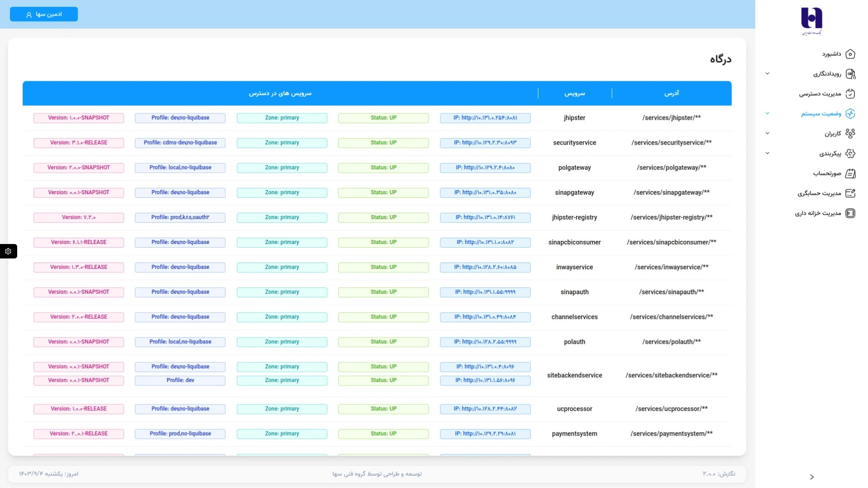The width and height of the screenshot is (868, 488).
Task: Click today's date امروز in the footer
Action: 48,474
